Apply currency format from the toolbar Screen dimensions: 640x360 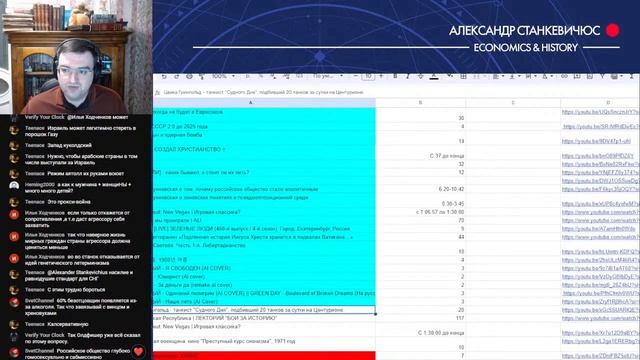click(248, 76)
